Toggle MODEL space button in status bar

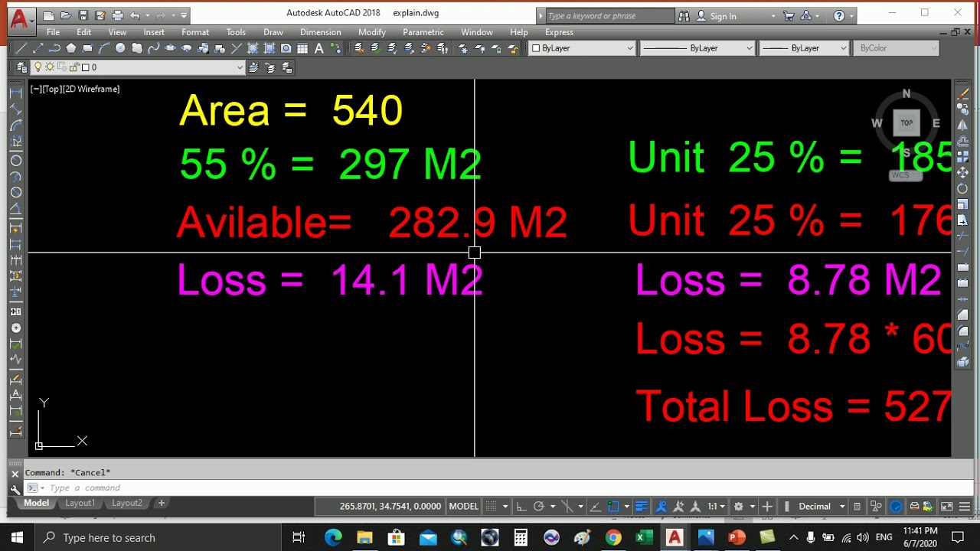pyautogui.click(x=463, y=507)
